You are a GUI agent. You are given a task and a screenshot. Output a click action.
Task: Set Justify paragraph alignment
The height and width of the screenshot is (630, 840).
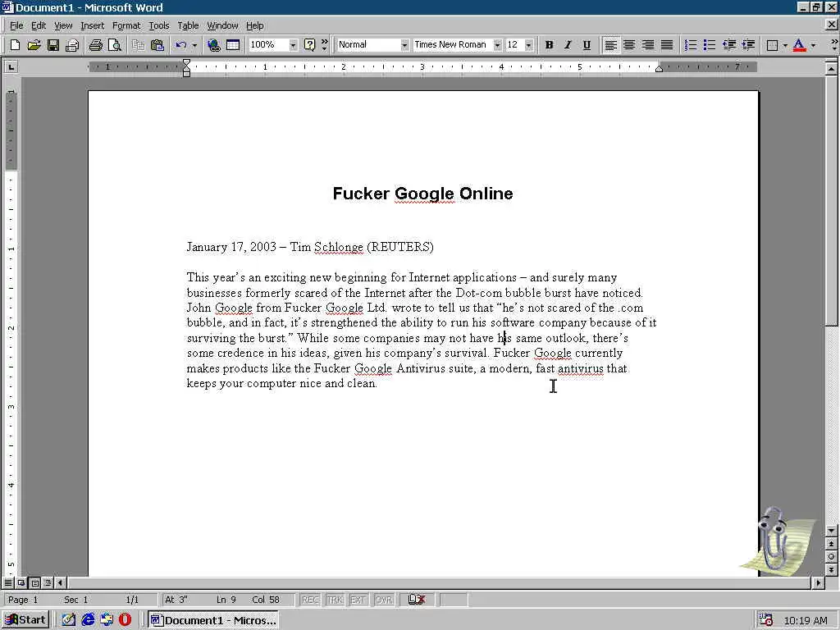tap(667, 45)
